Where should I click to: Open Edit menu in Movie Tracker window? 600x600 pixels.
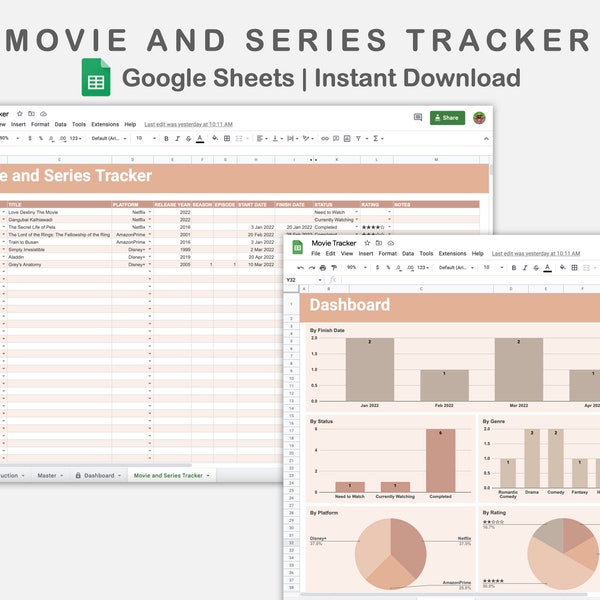(331, 253)
